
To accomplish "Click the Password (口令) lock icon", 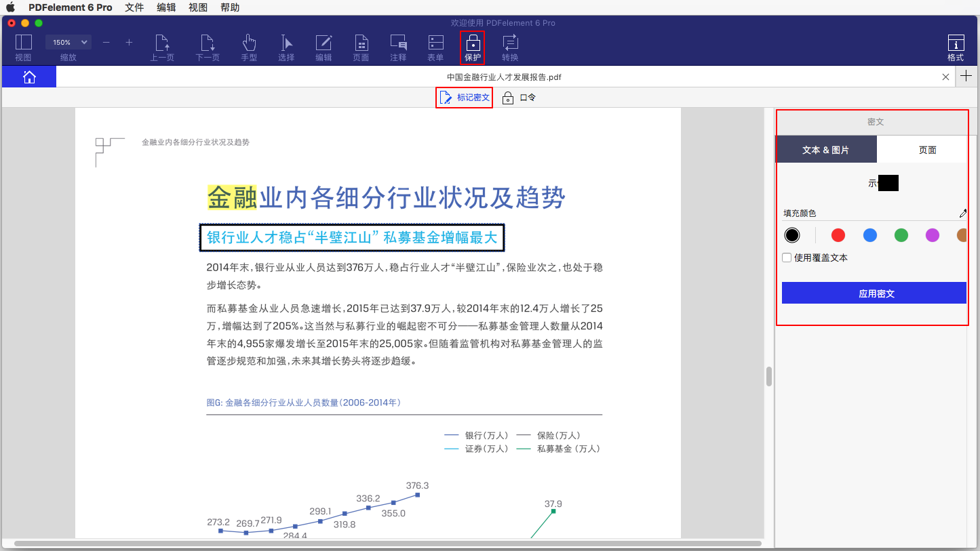I will (507, 98).
